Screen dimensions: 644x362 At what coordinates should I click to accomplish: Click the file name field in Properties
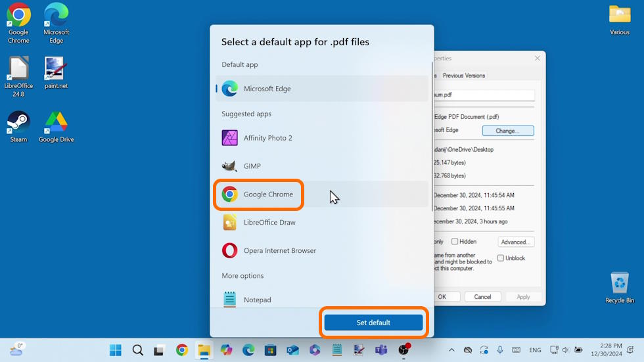tap(484, 95)
